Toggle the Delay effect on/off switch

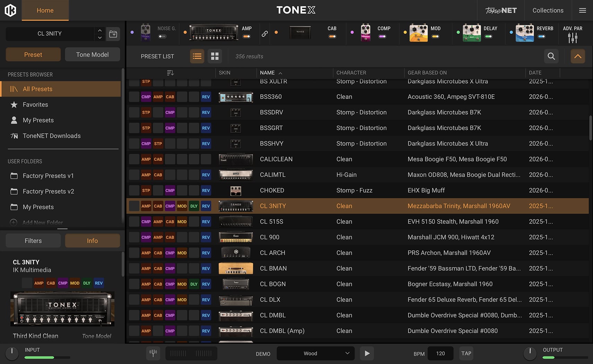pos(488,36)
